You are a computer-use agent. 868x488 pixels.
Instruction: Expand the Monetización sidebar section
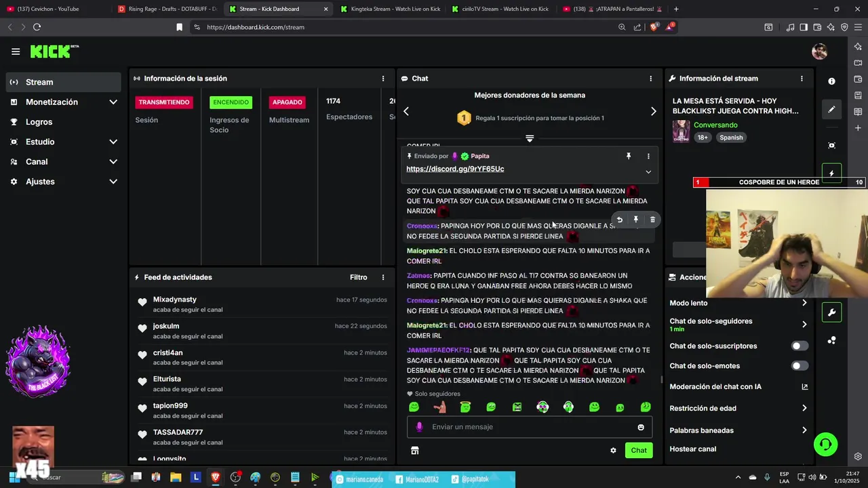click(x=113, y=102)
